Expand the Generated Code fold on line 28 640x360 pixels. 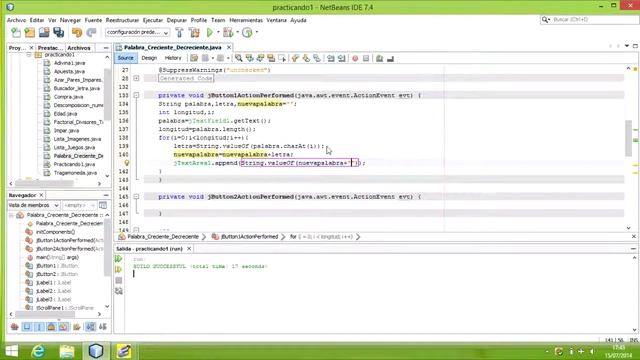point(136,78)
